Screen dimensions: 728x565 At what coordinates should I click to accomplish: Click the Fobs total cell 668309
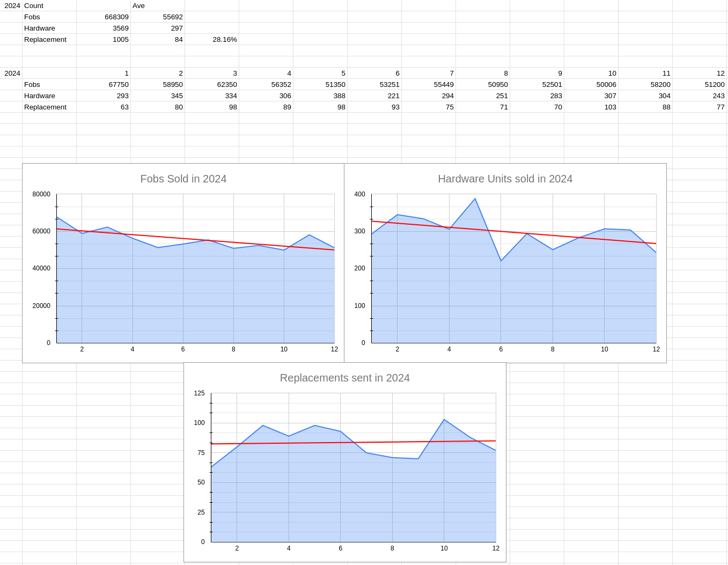104,17
